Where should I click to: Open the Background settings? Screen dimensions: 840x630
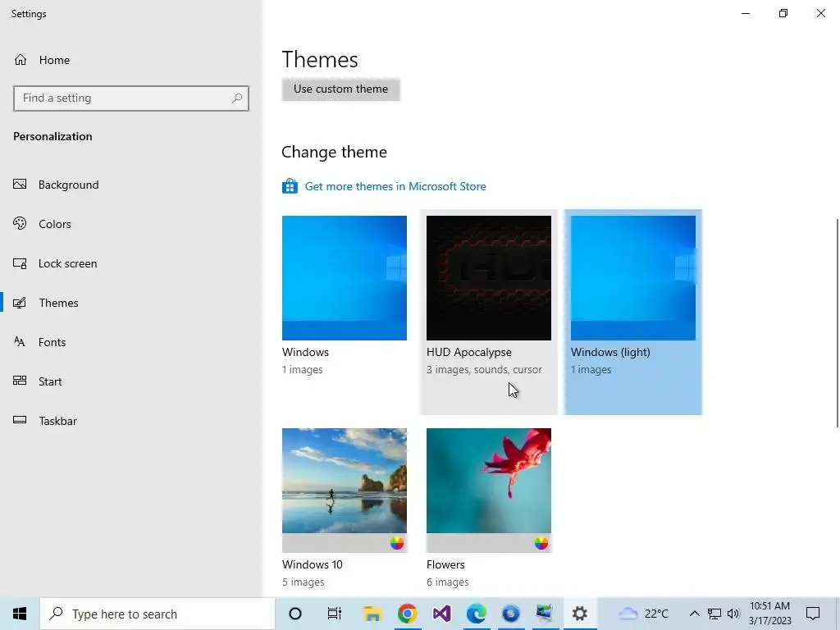pos(131,185)
